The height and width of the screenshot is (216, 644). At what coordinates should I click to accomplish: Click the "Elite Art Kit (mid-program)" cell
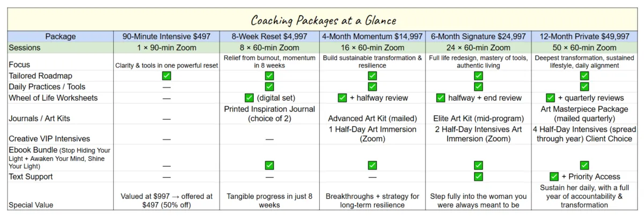pos(478,118)
